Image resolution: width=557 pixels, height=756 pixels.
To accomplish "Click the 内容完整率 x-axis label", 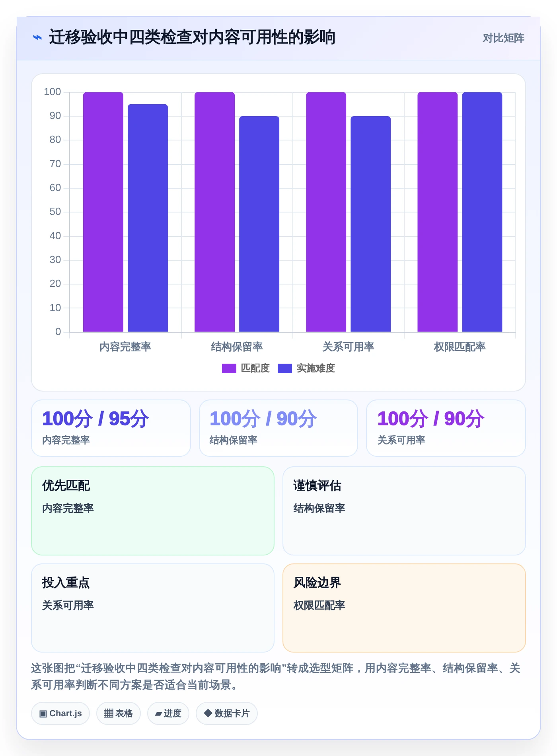I will [x=125, y=347].
